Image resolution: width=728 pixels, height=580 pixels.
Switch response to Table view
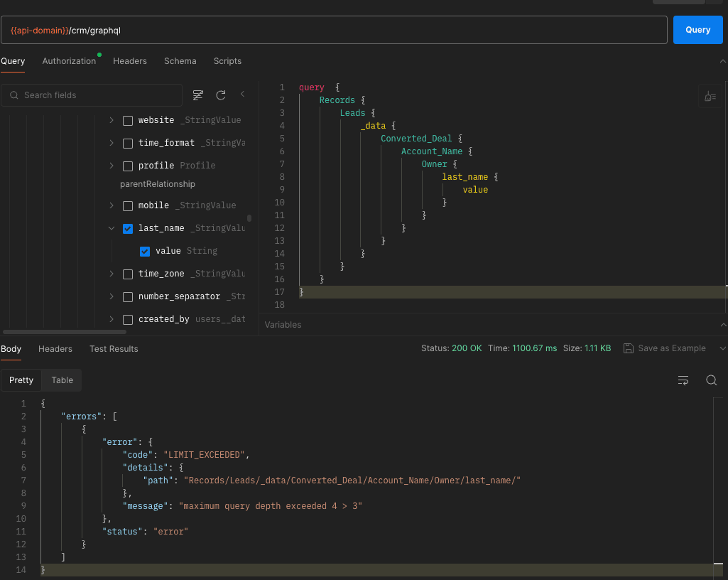[x=63, y=380]
